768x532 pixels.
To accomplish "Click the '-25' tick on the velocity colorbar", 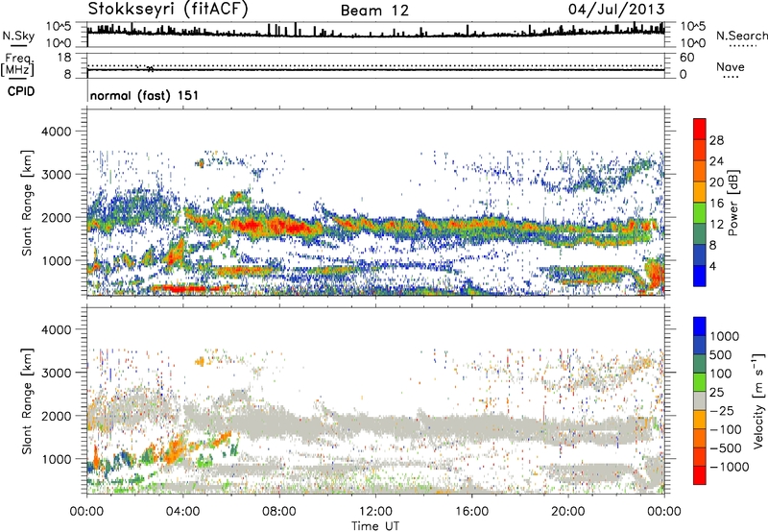I will [x=722, y=411].
